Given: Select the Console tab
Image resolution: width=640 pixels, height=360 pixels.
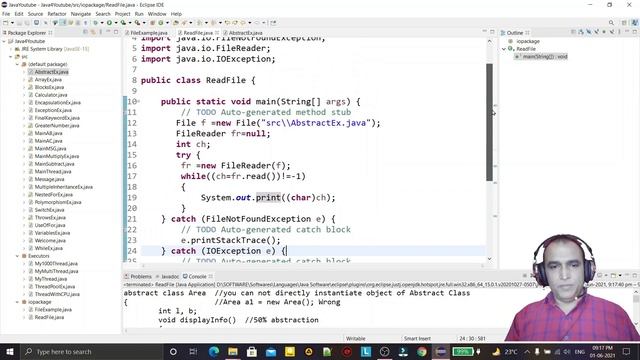Looking at the screenshot, I should pyautogui.click(x=197, y=276).
